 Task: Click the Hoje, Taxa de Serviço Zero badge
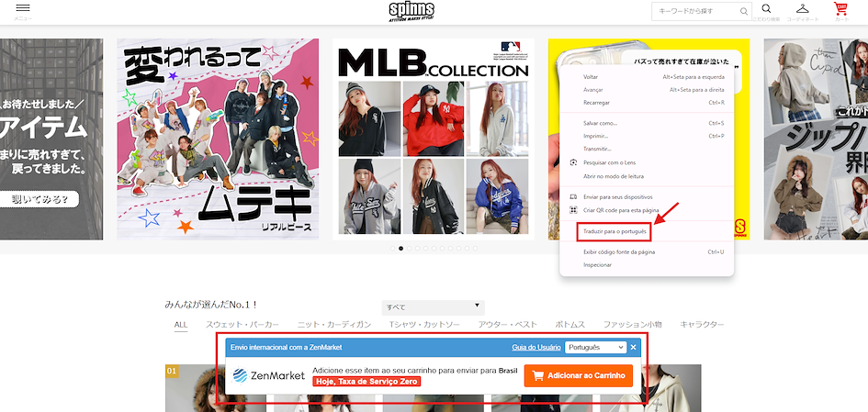pyautogui.click(x=367, y=382)
